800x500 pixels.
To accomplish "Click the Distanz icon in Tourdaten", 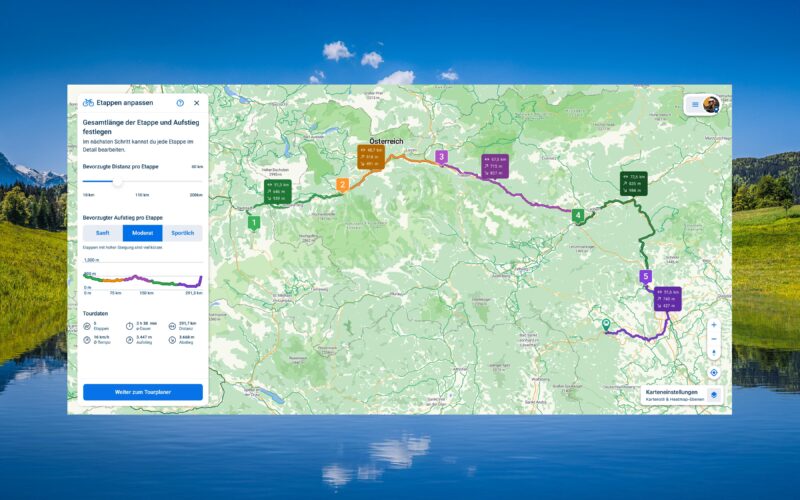I will 172,326.
